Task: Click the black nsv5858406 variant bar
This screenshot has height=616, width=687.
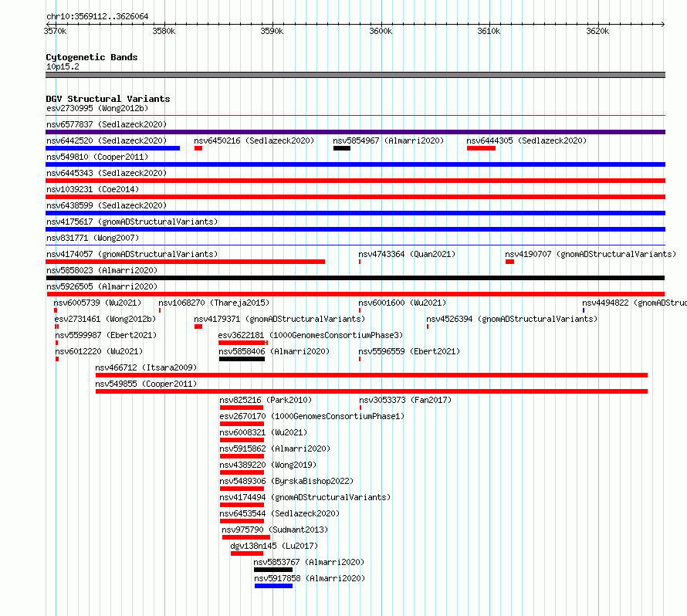Action: click(242, 359)
